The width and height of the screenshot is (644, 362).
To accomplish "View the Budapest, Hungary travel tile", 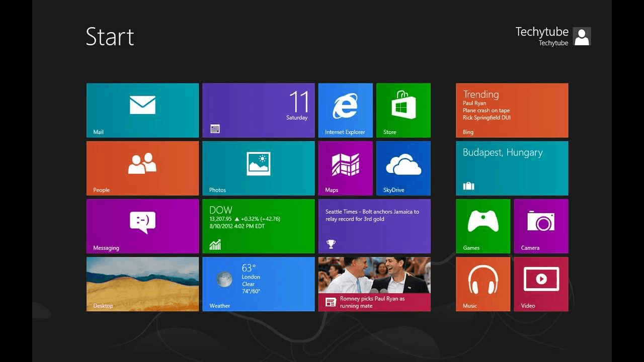I will point(512,168).
